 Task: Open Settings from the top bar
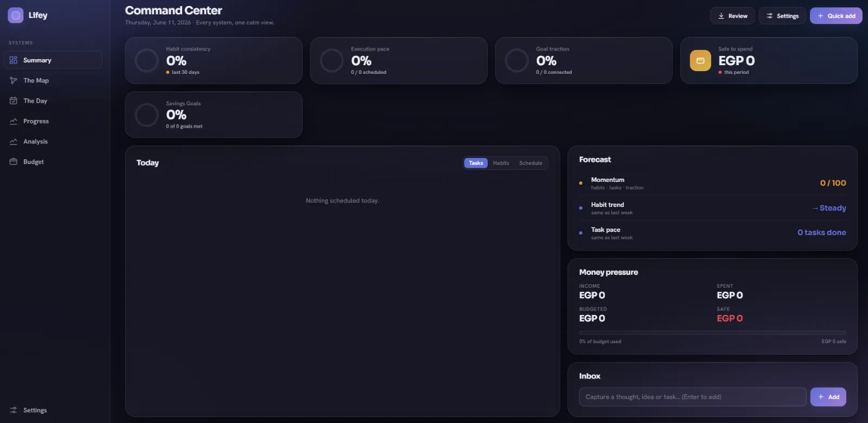pos(782,16)
